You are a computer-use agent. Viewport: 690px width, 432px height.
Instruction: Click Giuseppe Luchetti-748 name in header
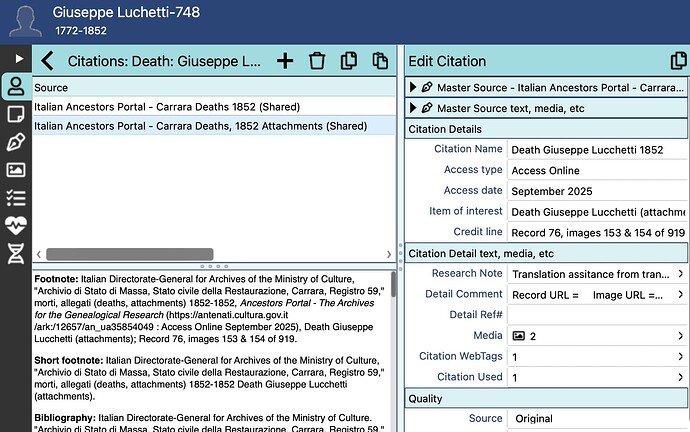pyautogui.click(x=126, y=12)
